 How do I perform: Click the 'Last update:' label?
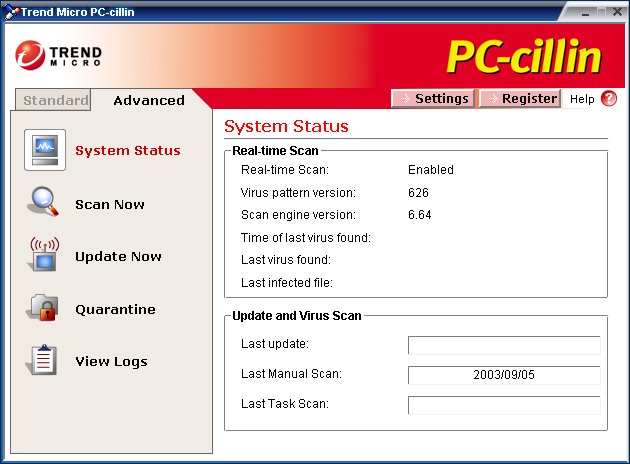tap(275, 344)
